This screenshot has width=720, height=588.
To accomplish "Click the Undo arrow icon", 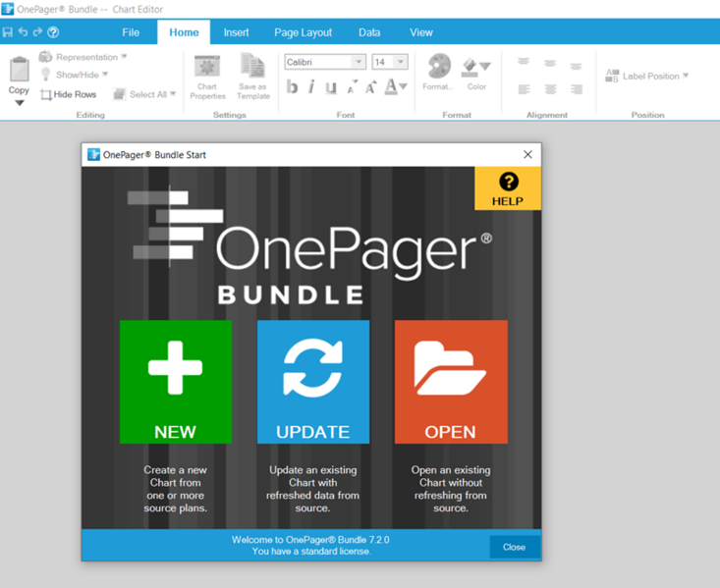I will click(x=23, y=31).
